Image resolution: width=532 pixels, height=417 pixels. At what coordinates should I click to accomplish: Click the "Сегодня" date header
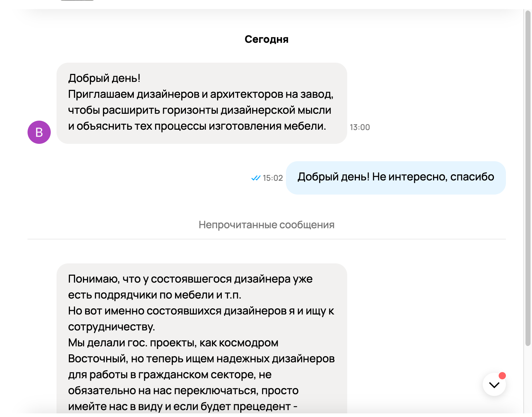266,39
